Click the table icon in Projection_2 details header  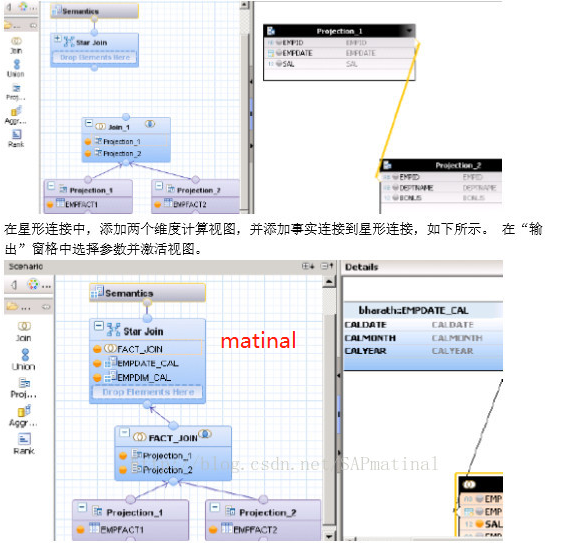[x=387, y=165]
